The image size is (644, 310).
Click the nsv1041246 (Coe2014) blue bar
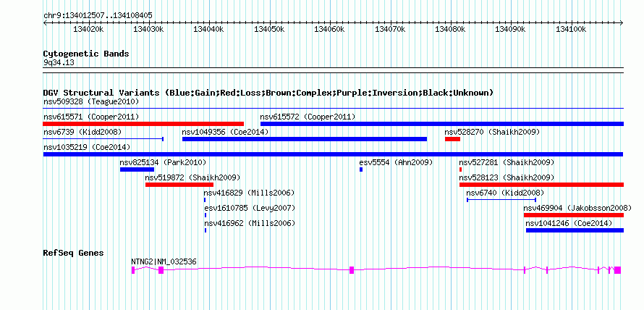click(x=575, y=230)
